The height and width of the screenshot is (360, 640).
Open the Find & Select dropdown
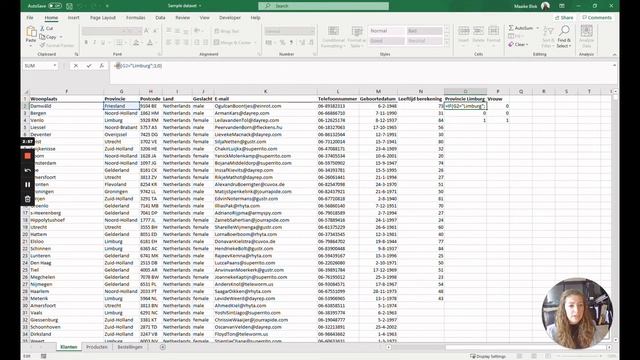coord(564,37)
